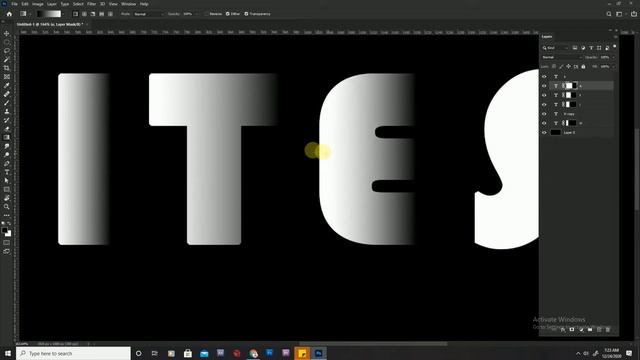Click the Lock all layer icon

tap(583, 67)
